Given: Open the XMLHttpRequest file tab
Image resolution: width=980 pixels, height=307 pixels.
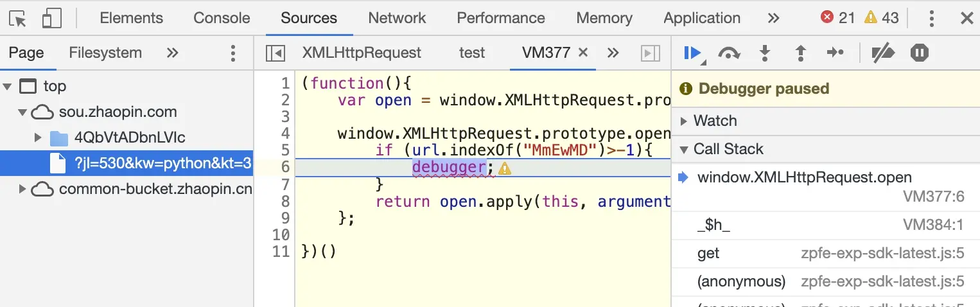Looking at the screenshot, I should tap(362, 53).
